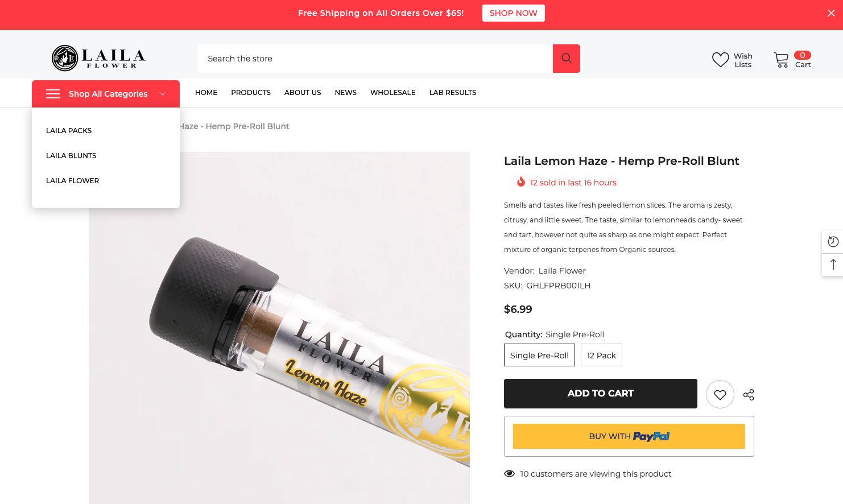Screen dimensions: 843x504
Task: Add product to wishlist with heart button
Action: (x=720, y=394)
